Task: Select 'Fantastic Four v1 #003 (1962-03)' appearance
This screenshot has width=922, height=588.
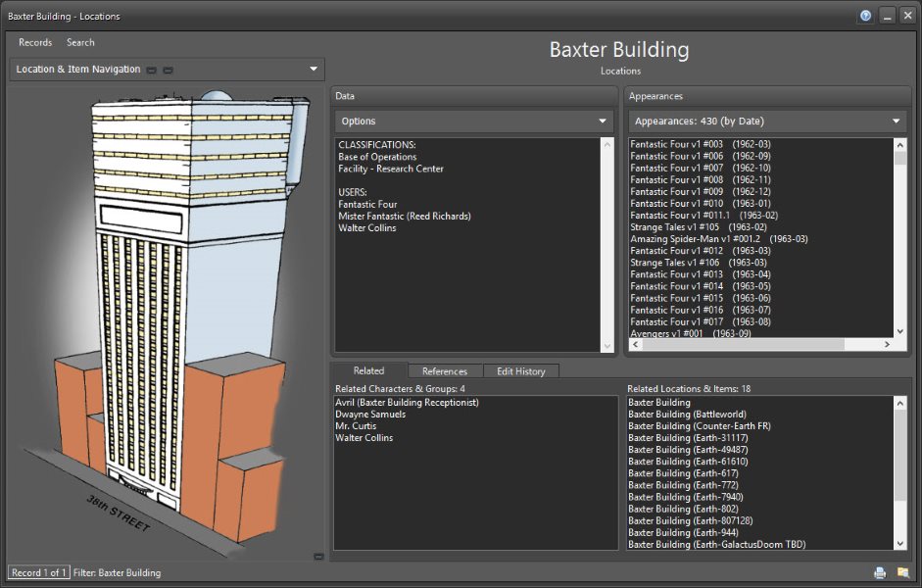Action: coord(701,144)
